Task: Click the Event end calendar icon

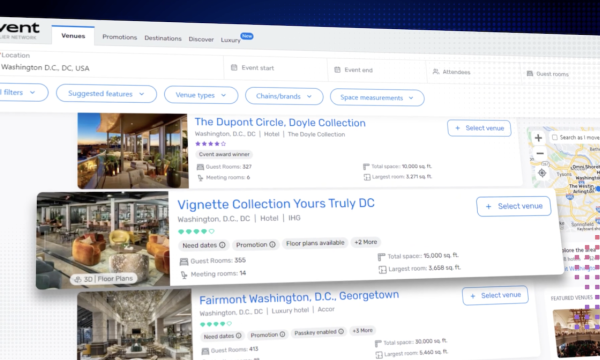Action: (x=337, y=70)
